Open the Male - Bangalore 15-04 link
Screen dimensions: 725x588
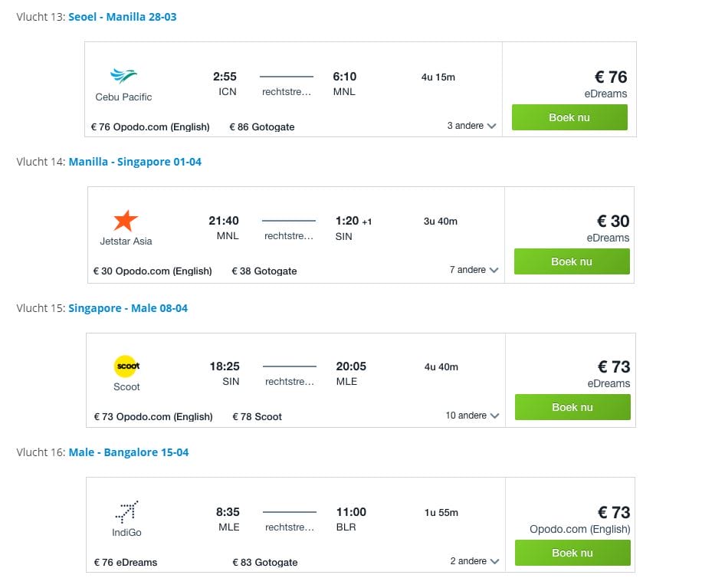(x=129, y=452)
